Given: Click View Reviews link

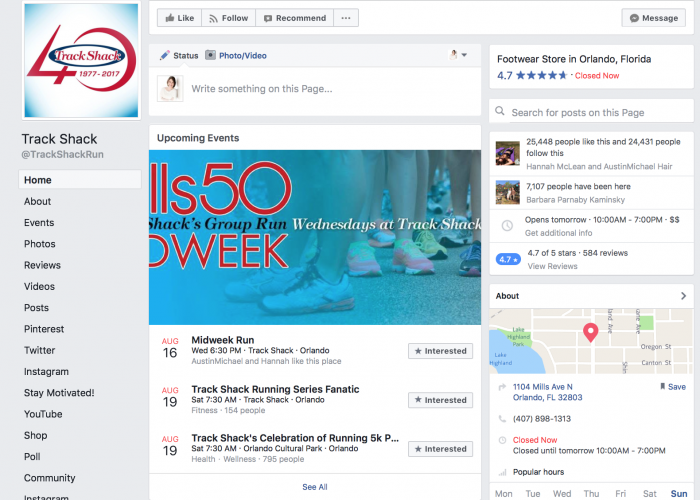Looking at the screenshot, I should pyautogui.click(x=552, y=266).
